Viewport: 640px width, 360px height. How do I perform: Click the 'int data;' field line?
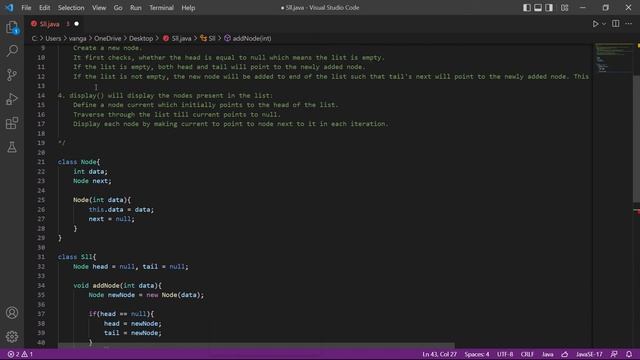[90, 171]
